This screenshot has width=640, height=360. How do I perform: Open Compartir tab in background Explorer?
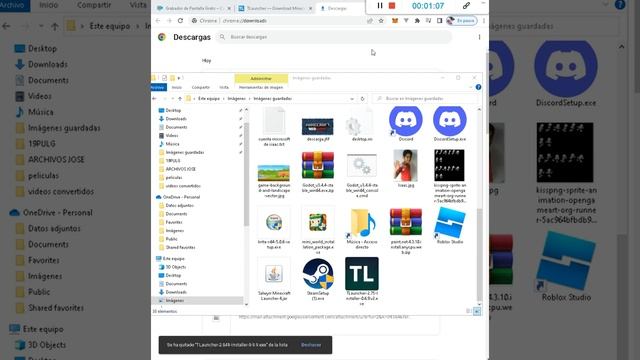coord(94,5)
